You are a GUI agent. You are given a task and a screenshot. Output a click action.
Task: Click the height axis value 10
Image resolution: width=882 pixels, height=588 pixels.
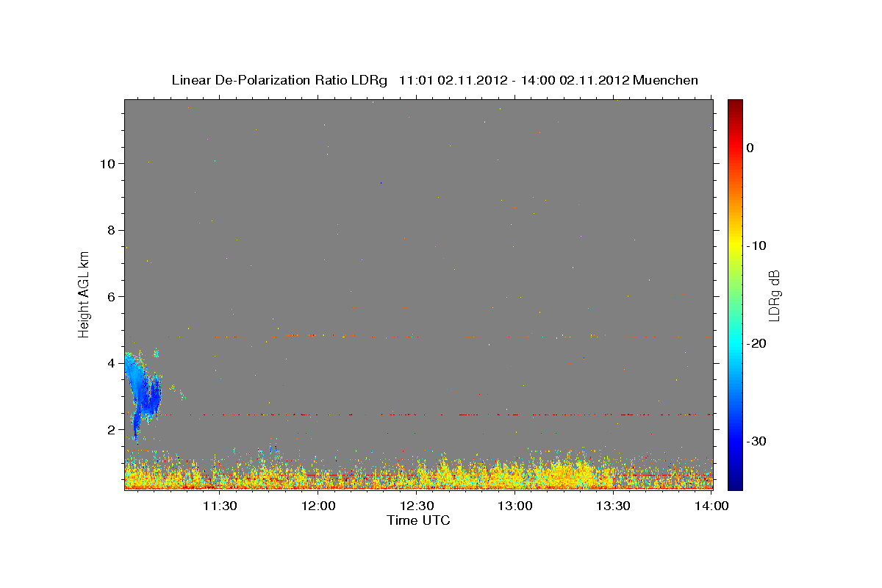tap(107, 163)
